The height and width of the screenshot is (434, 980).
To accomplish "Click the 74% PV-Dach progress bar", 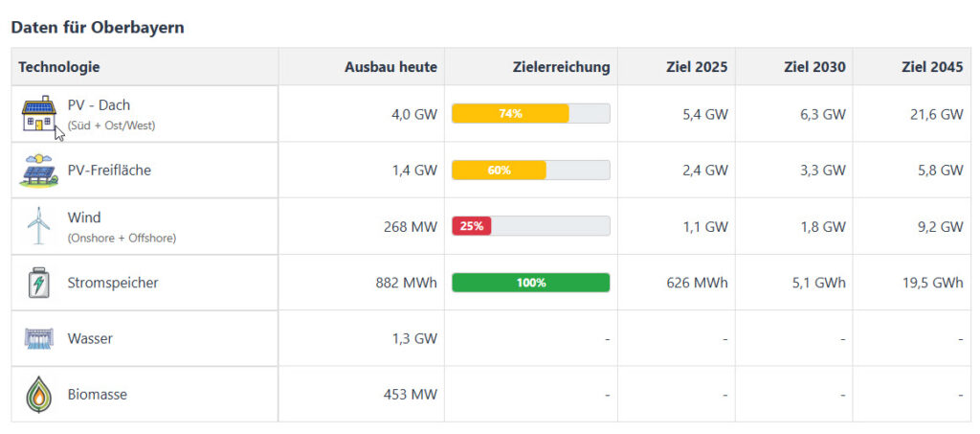I will pyautogui.click(x=530, y=114).
